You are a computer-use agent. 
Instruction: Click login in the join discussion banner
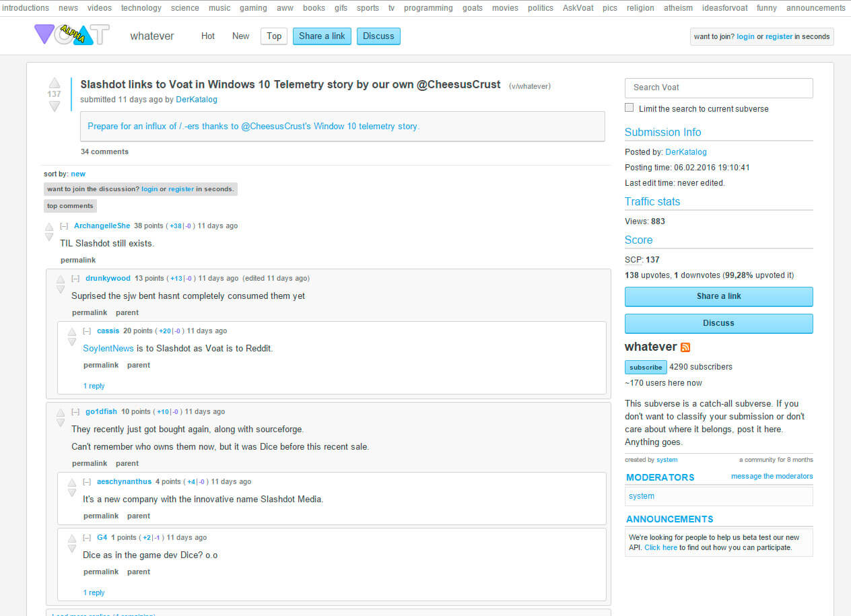point(149,189)
